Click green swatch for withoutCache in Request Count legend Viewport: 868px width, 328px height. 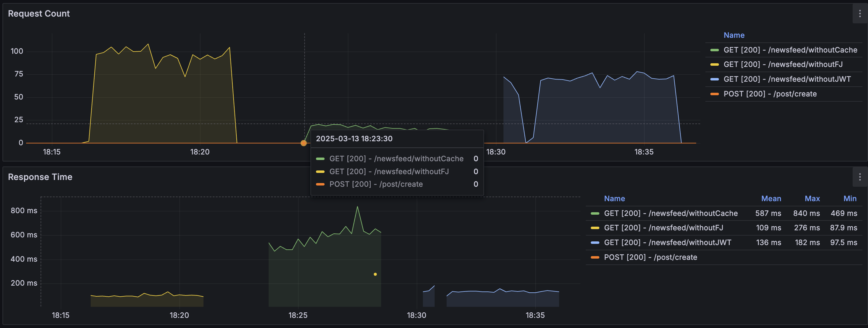click(x=714, y=50)
